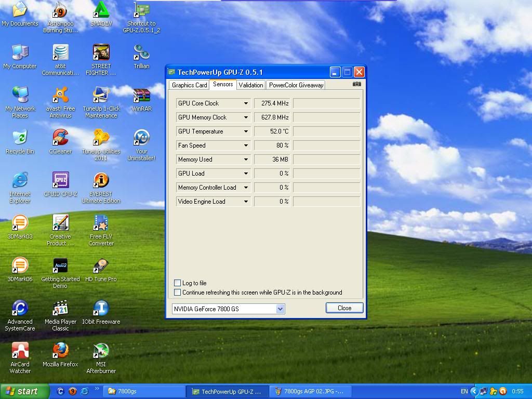Select the Creative Product desktop shortcut
532x399 pixels.
(60, 231)
